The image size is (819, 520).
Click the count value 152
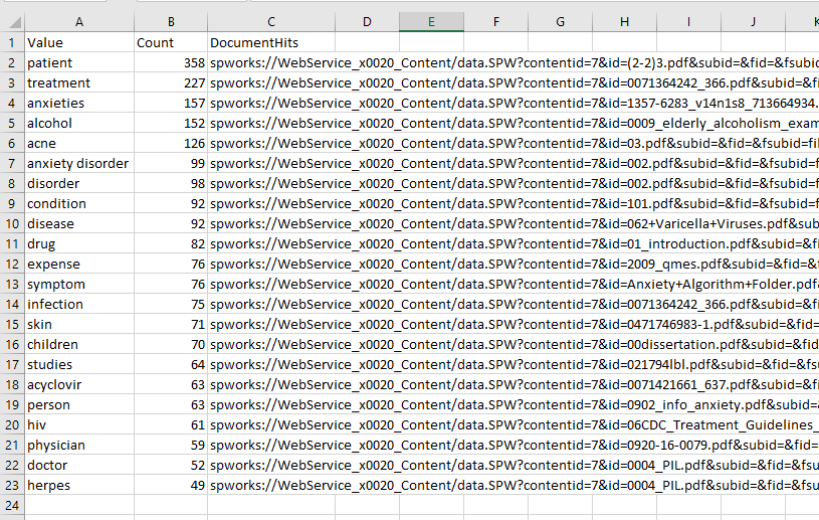pos(171,123)
